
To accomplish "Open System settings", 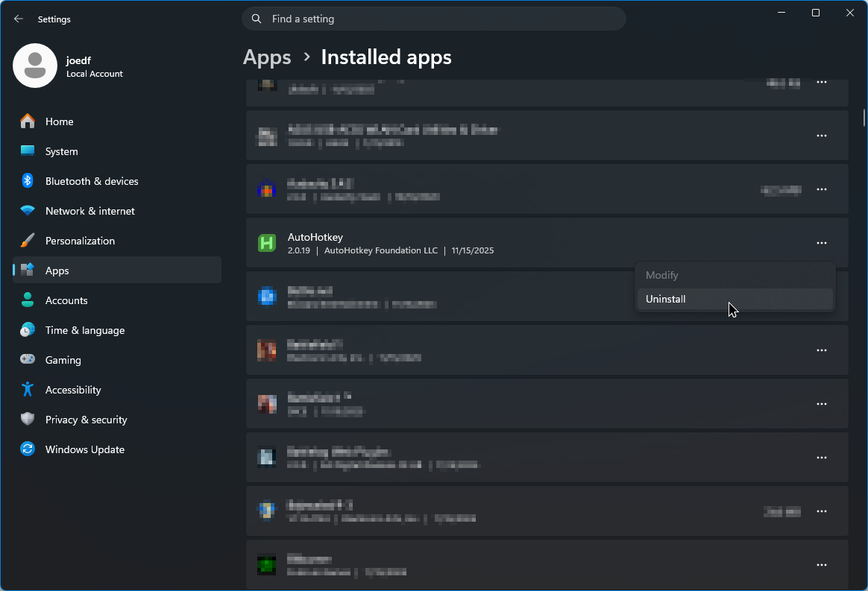I will (x=117, y=151).
